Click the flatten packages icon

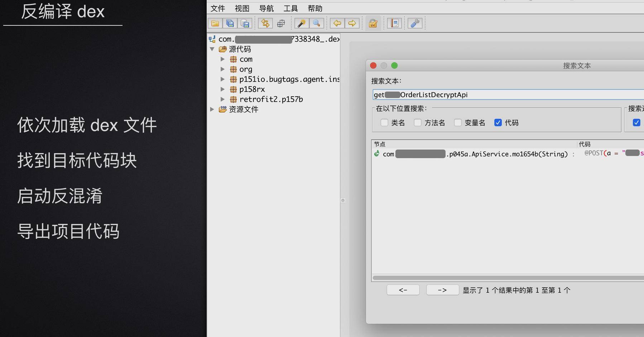(281, 24)
